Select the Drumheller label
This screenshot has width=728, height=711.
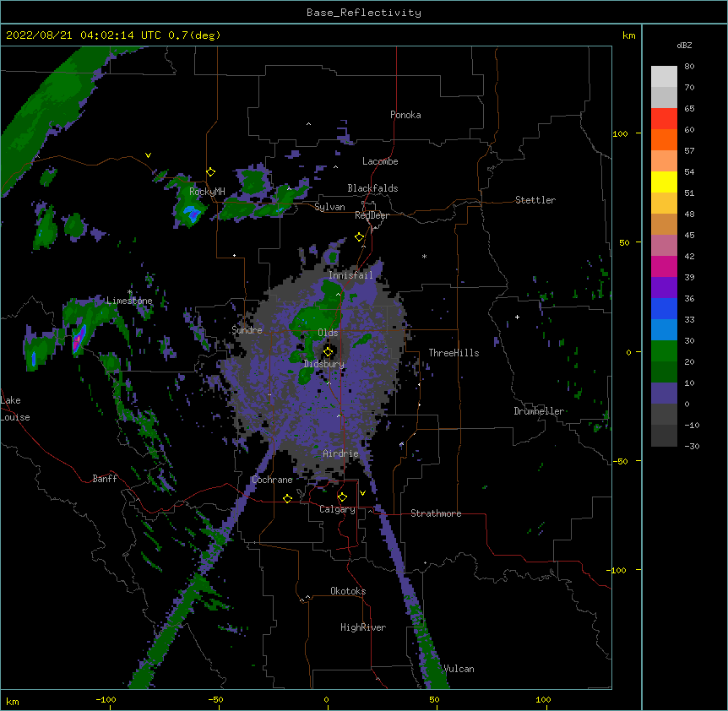539,411
